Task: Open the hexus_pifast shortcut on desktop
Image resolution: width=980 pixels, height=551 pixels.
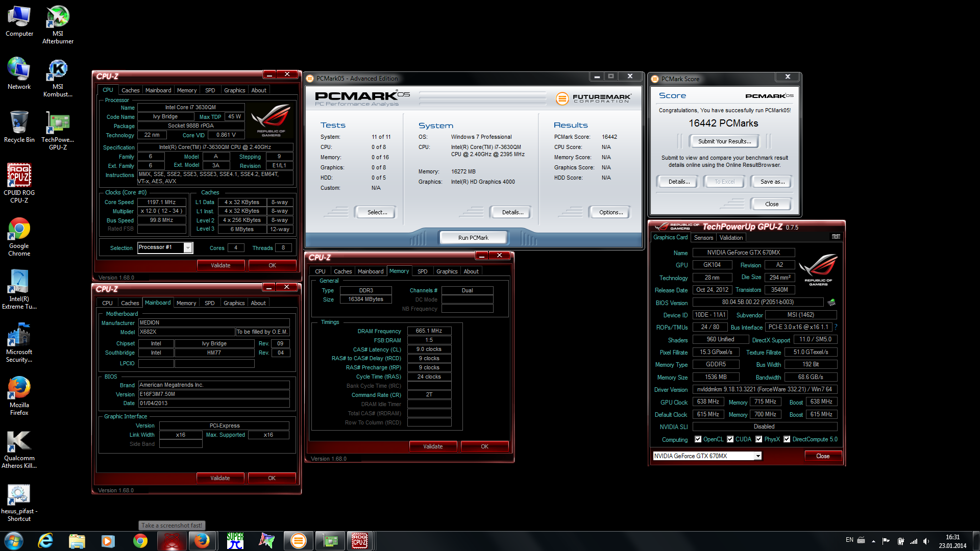Action: [19, 502]
